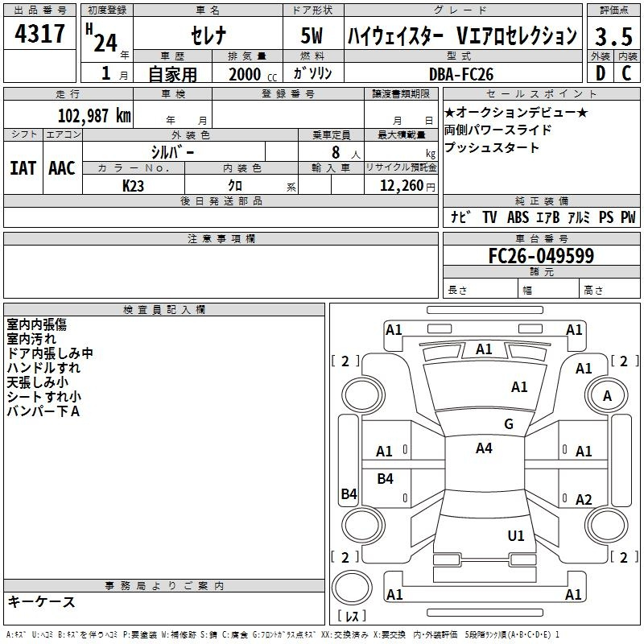Select the sales point 両側パワースライド
The height and width of the screenshot is (644, 644).
coord(497,130)
